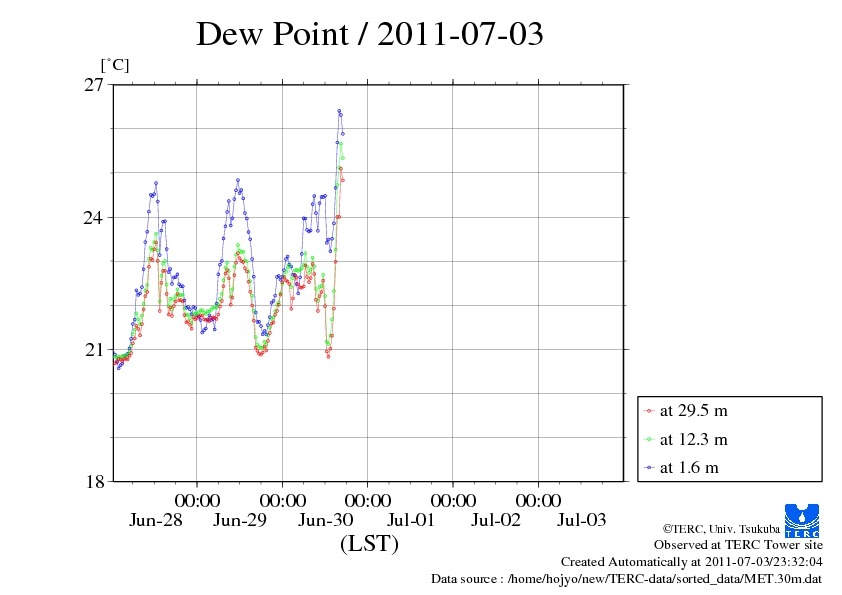Click the 00:00 label above Jun-28/Jun-29 boundary
842x595 pixels.
[x=198, y=500]
